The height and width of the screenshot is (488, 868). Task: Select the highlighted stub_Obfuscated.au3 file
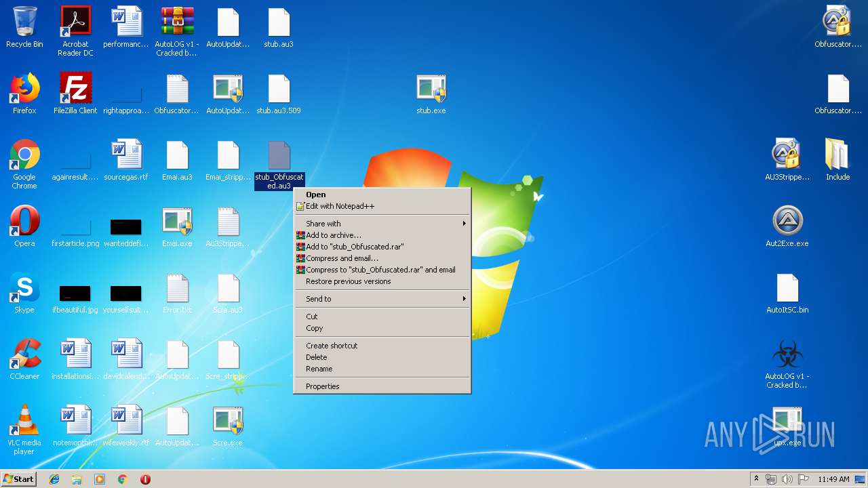click(279, 165)
